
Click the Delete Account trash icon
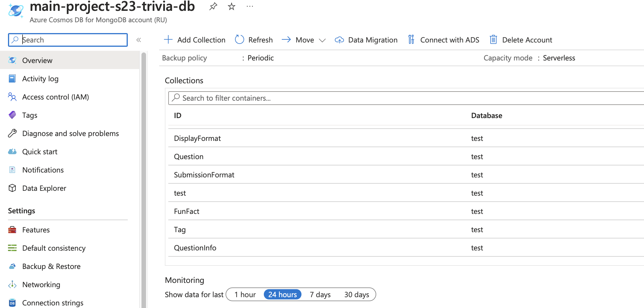(493, 40)
